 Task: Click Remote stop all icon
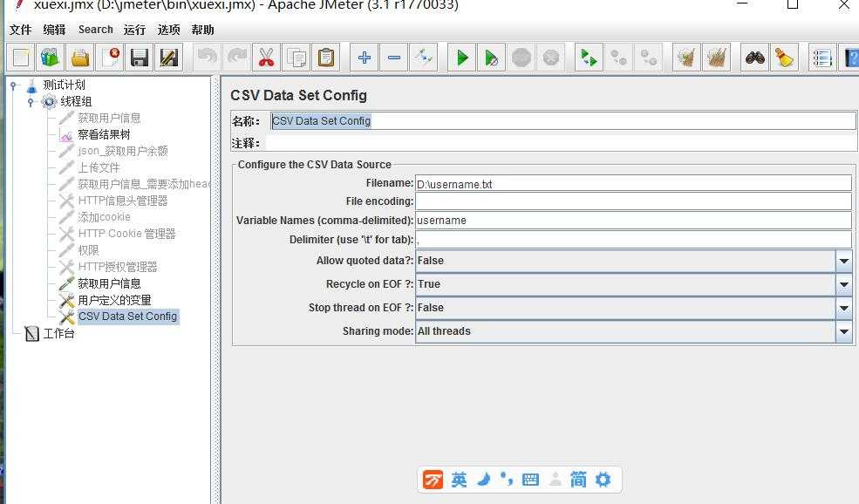click(x=618, y=58)
